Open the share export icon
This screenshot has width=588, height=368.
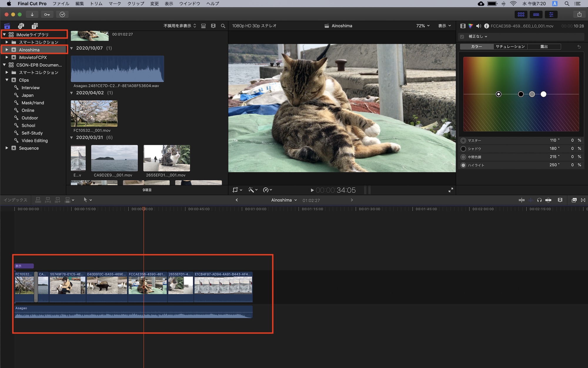[x=579, y=14]
